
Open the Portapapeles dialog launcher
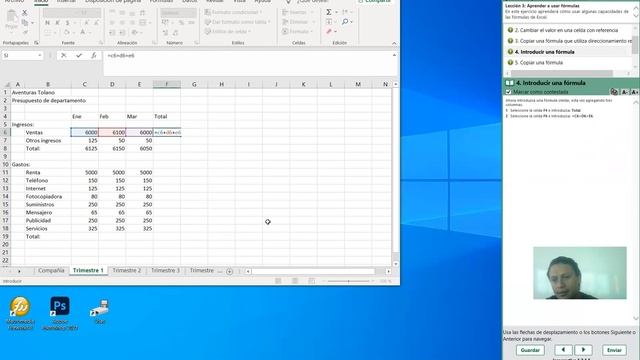coord(36,43)
